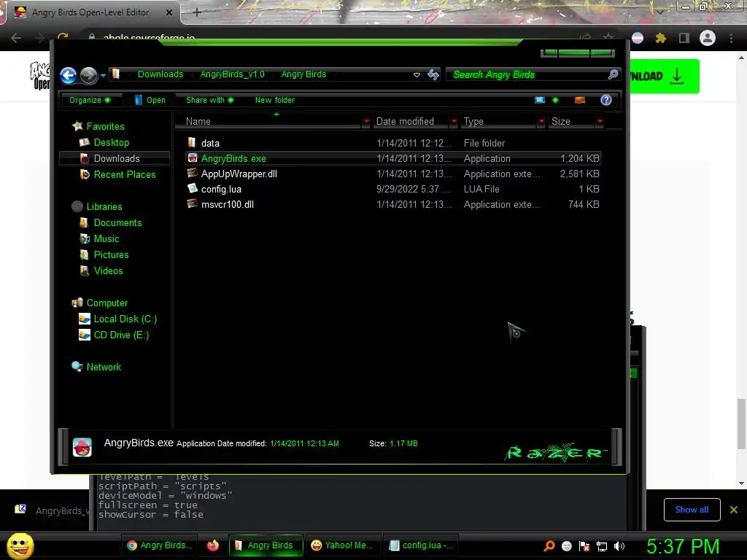Select Angry Birds in address breadcrumb
Screen dimensions: 747x560
click(x=303, y=74)
